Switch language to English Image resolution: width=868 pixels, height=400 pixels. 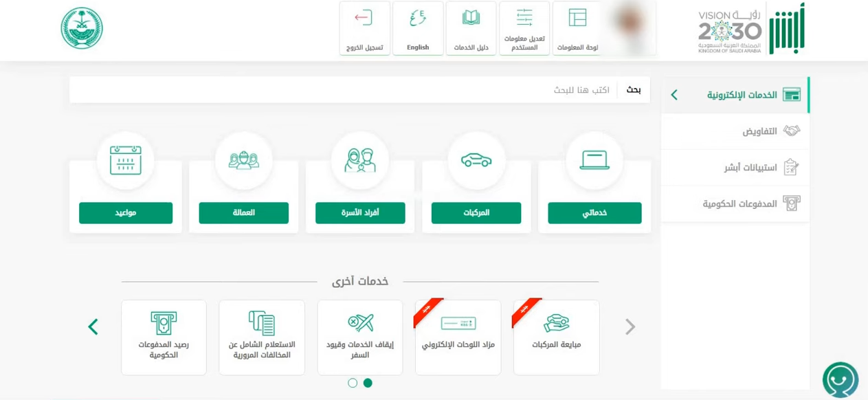[x=418, y=28]
